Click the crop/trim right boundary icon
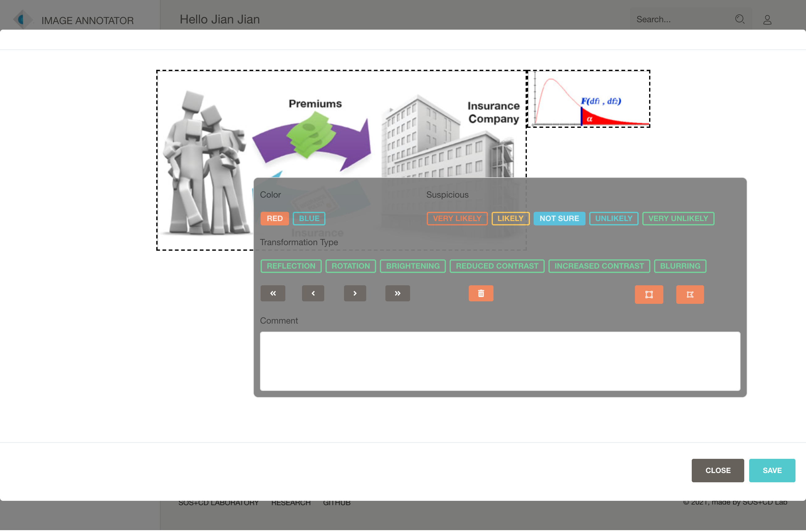The image size is (806, 532). (690, 294)
